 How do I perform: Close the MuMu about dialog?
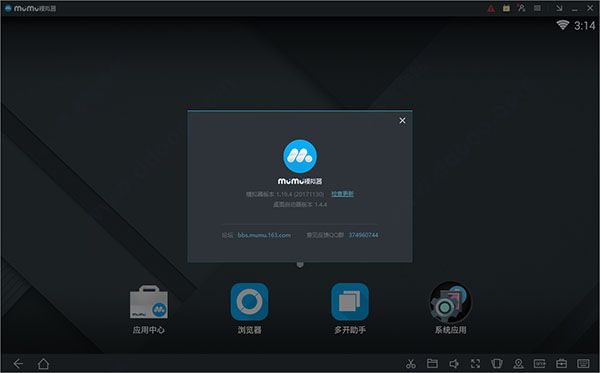(402, 121)
